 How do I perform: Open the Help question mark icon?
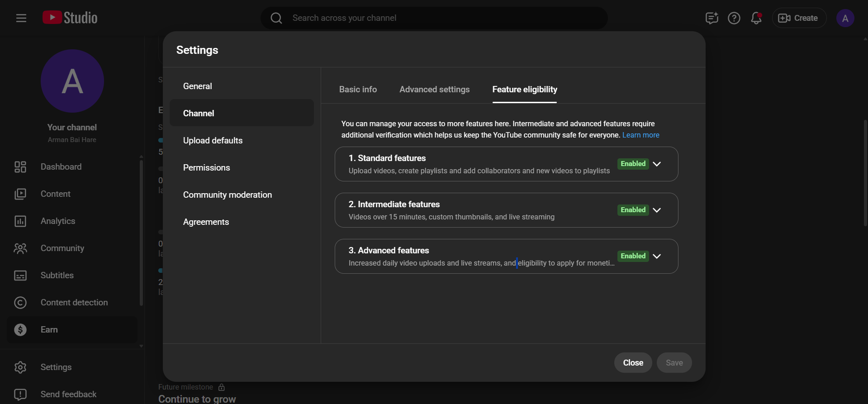tap(734, 18)
